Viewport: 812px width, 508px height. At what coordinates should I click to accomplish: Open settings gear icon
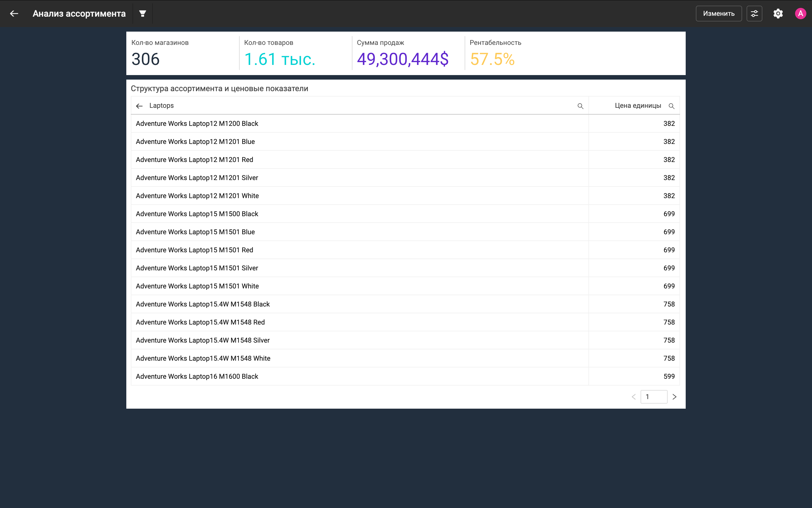click(778, 14)
